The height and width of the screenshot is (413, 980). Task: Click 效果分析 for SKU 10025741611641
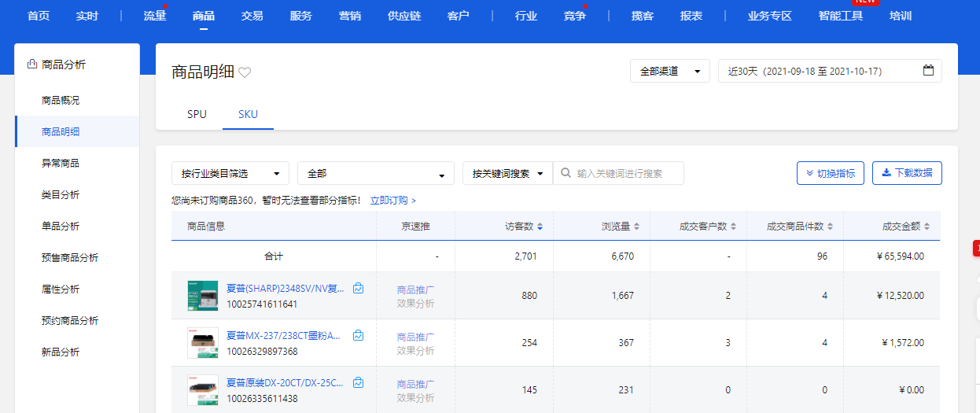[416, 303]
